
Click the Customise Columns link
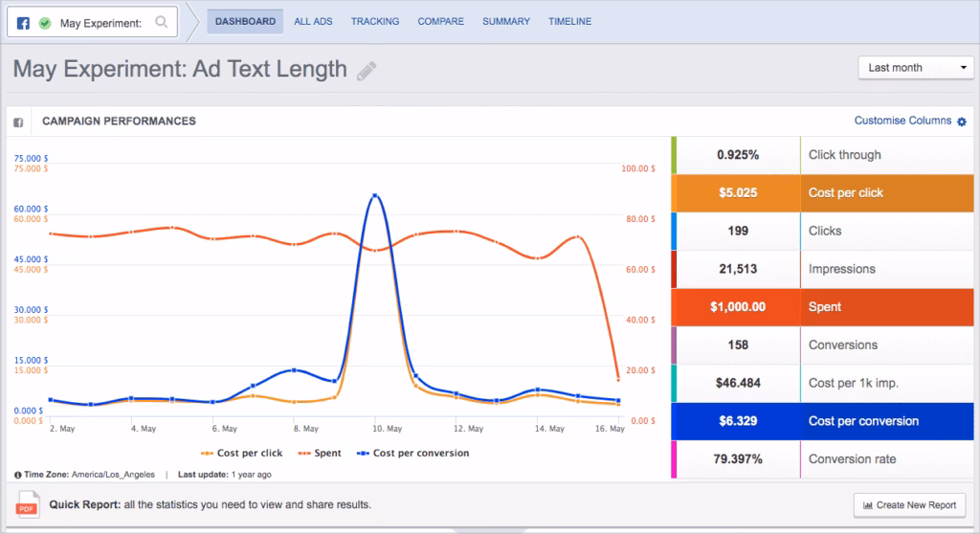(x=902, y=121)
